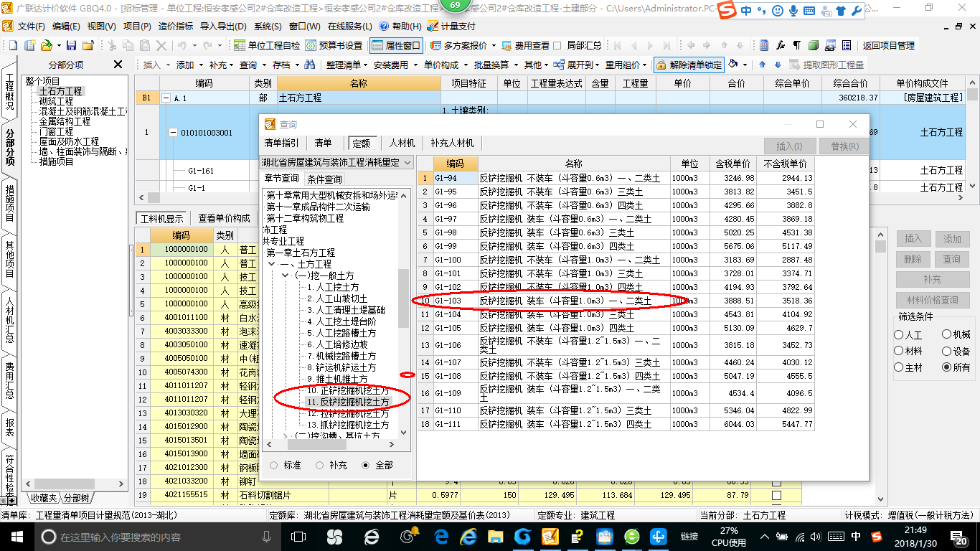Switch to the 清单指引 tab

(x=281, y=143)
